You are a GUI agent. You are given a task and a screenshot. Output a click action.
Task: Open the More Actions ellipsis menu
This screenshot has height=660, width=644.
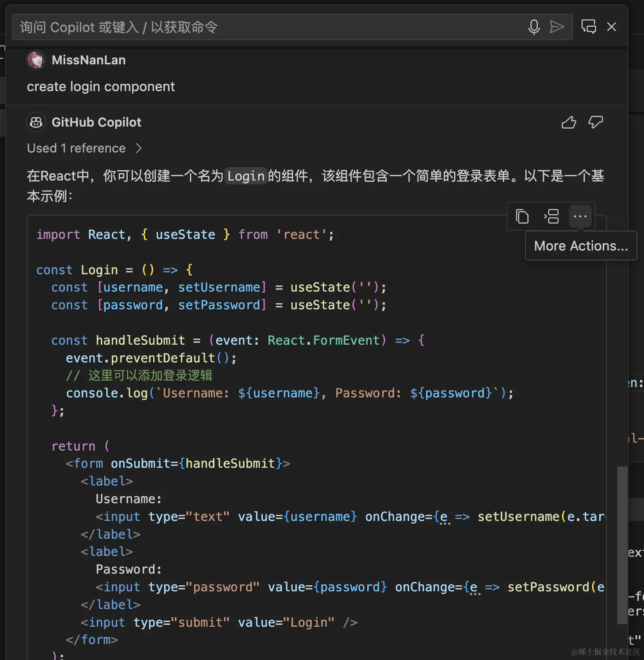tap(580, 216)
